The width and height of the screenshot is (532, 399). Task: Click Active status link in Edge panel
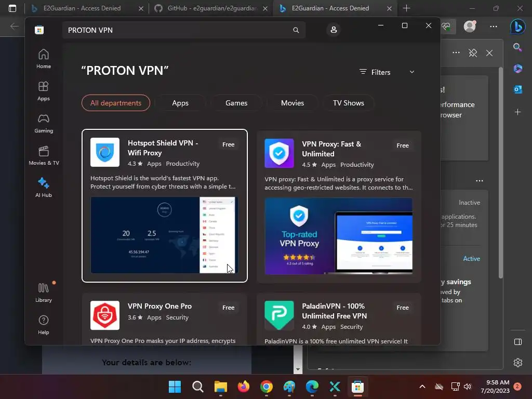[472, 259]
